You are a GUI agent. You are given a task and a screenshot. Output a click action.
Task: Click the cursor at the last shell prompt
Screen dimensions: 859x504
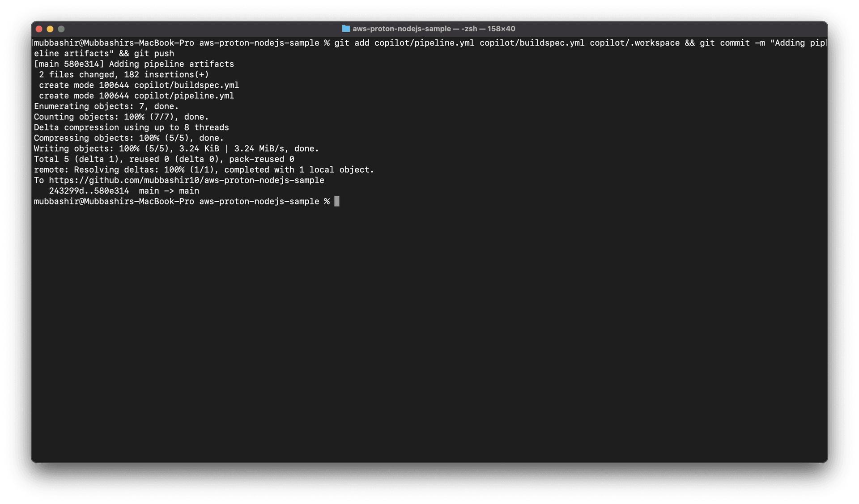click(337, 201)
